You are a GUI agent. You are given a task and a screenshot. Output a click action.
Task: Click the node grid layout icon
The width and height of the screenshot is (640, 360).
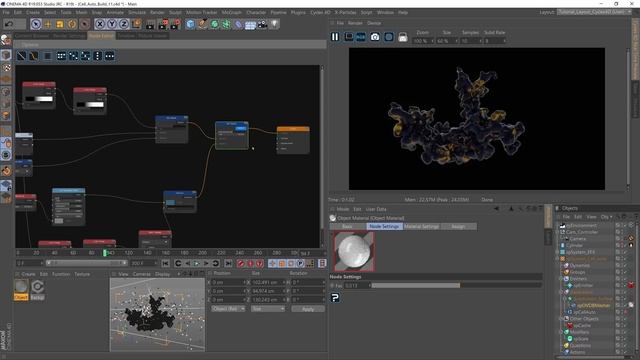[61, 56]
